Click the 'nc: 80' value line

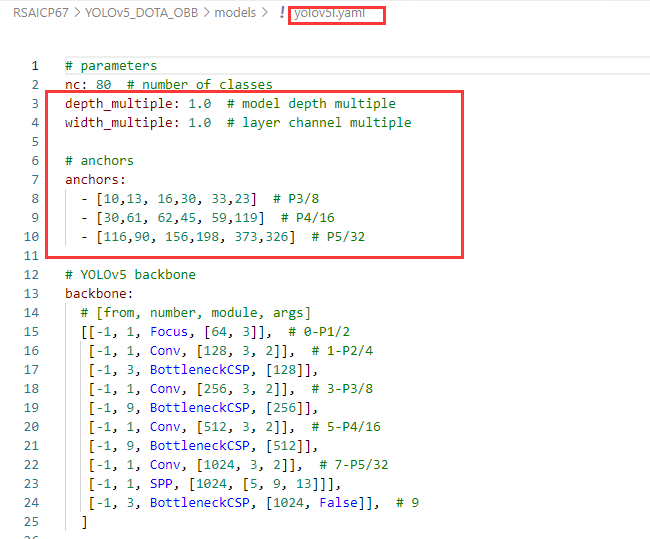(88, 85)
